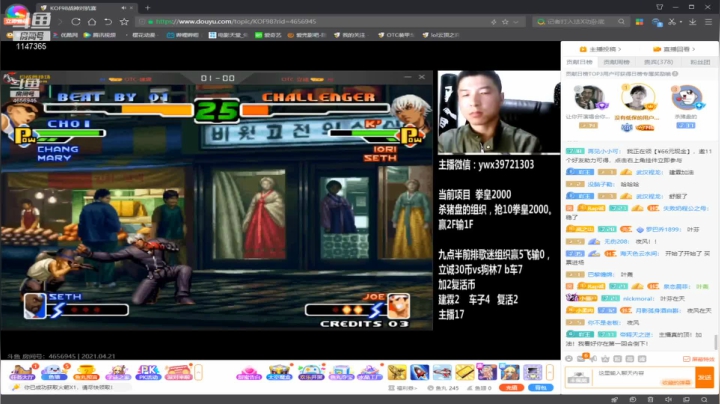Screen dimensions: 720x404
Task: Open a new browser tab
Action: (147, 8)
